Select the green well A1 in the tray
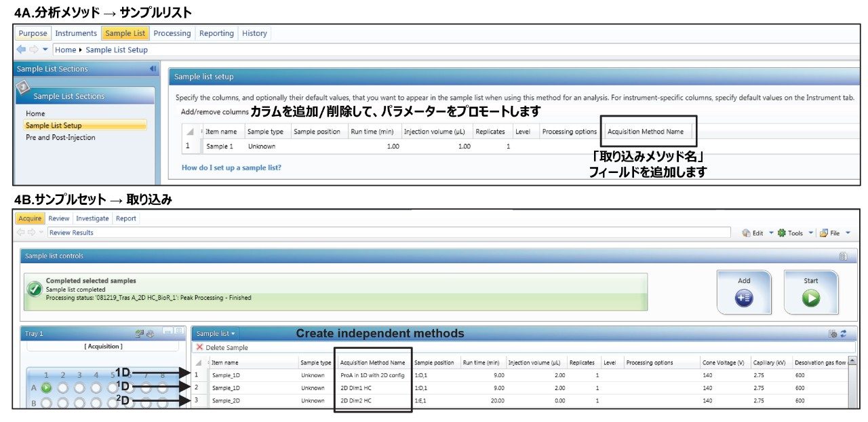Screen dimensions: 868x422 tap(46, 388)
